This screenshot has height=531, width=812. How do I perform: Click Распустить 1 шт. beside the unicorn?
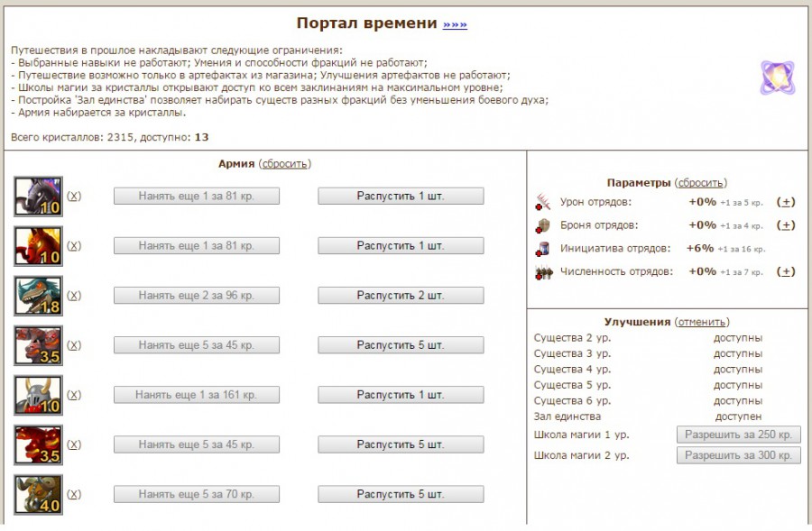[x=401, y=197]
